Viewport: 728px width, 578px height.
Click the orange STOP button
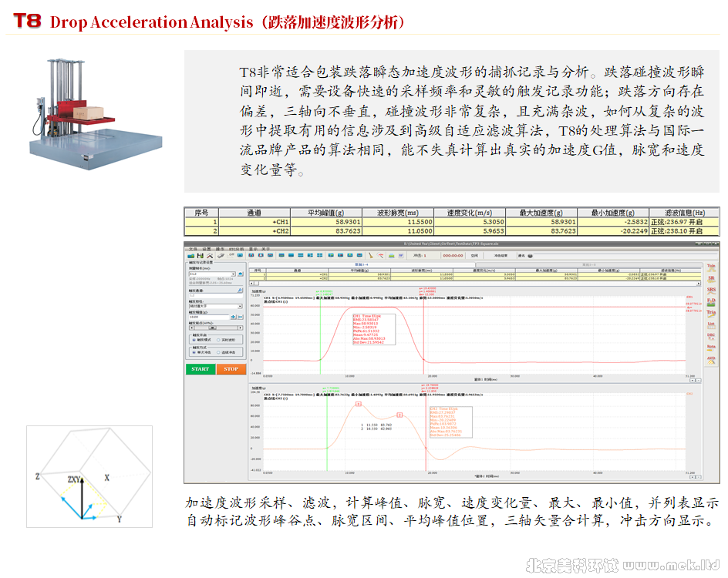pyautogui.click(x=231, y=369)
